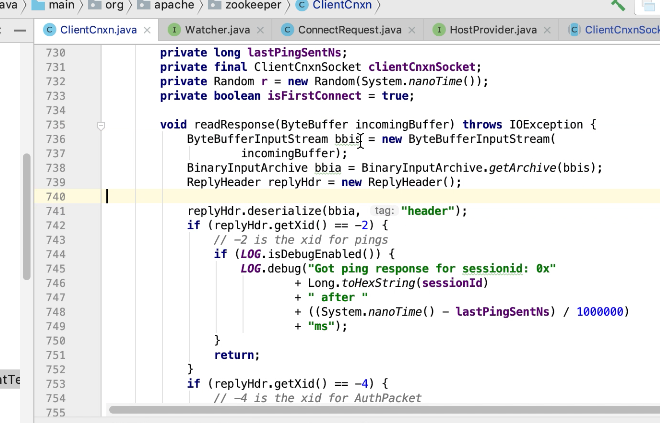
Task: Click the minimize panel dash icon
Action: [20, 30]
